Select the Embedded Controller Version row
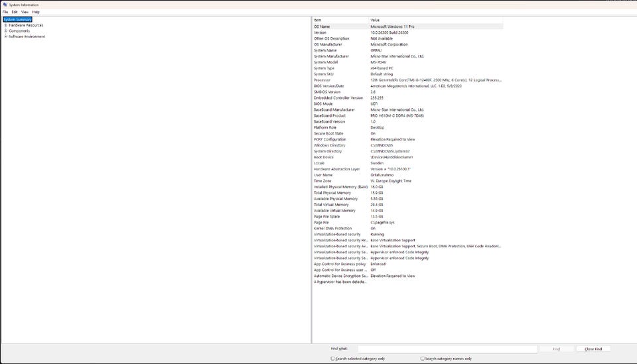Viewport: 637px width, 364px height. [408, 98]
